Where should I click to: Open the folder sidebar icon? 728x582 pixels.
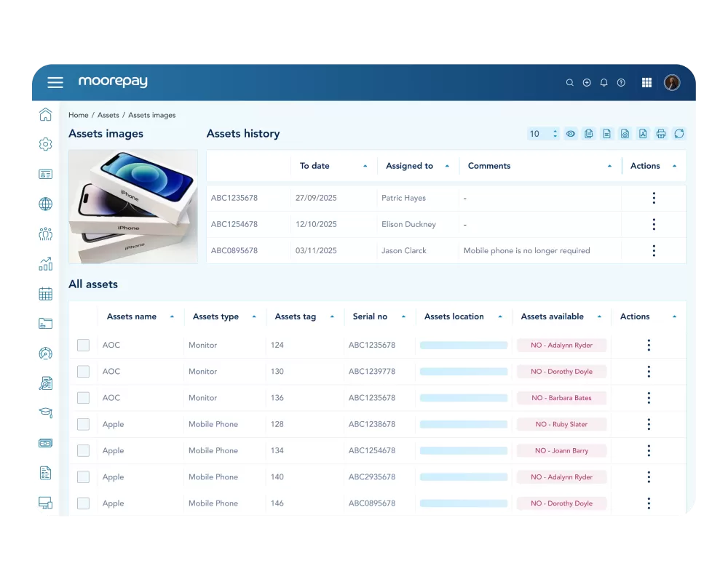click(x=45, y=324)
